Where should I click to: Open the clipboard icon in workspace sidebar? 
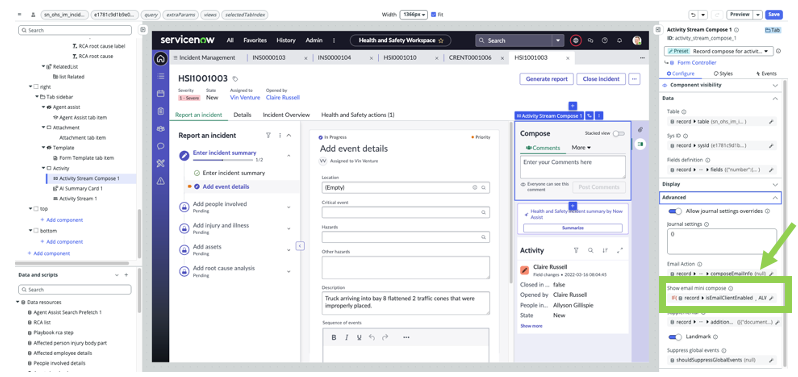[161, 111]
